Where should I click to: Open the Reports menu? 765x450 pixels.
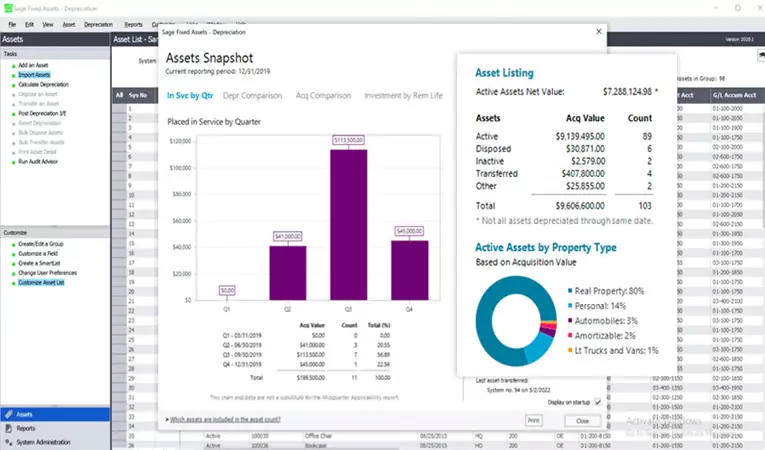coord(133,24)
